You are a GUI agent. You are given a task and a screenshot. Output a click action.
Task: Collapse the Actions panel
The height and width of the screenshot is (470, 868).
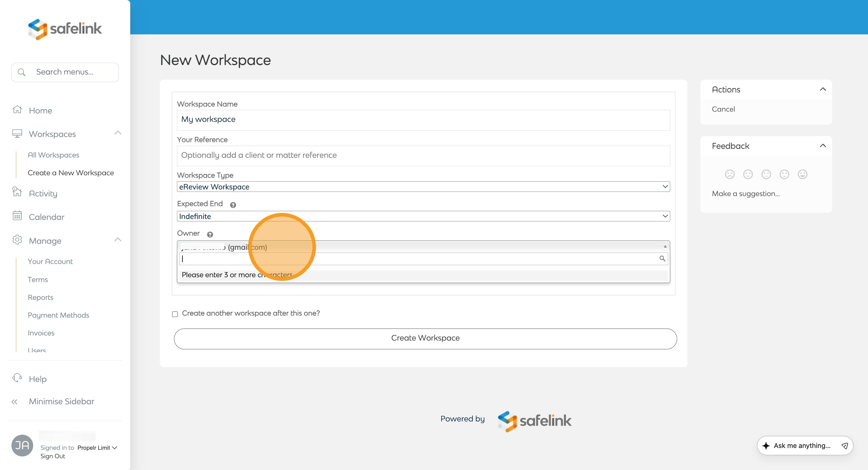point(822,89)
